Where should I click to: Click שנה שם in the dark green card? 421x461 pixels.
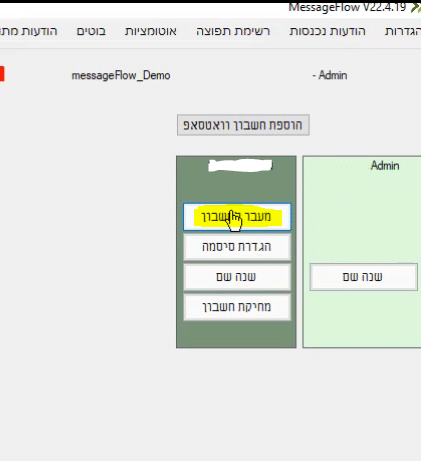[237, 277]
